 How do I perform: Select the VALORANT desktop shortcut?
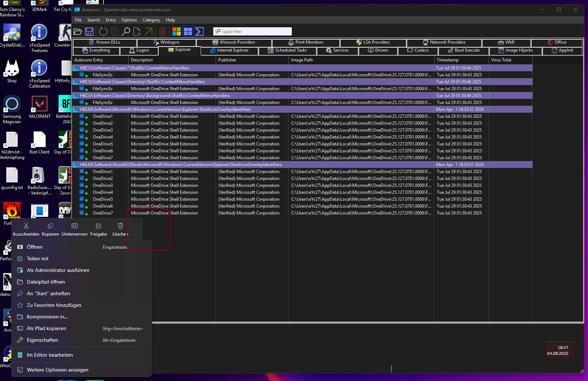(40, 107)
